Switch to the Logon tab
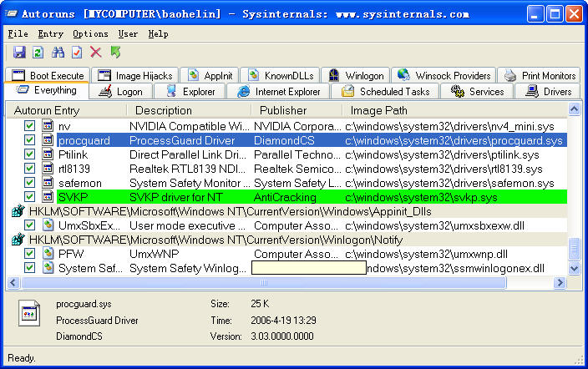Viewport: 588px width, 369px height. click(121, 92)
